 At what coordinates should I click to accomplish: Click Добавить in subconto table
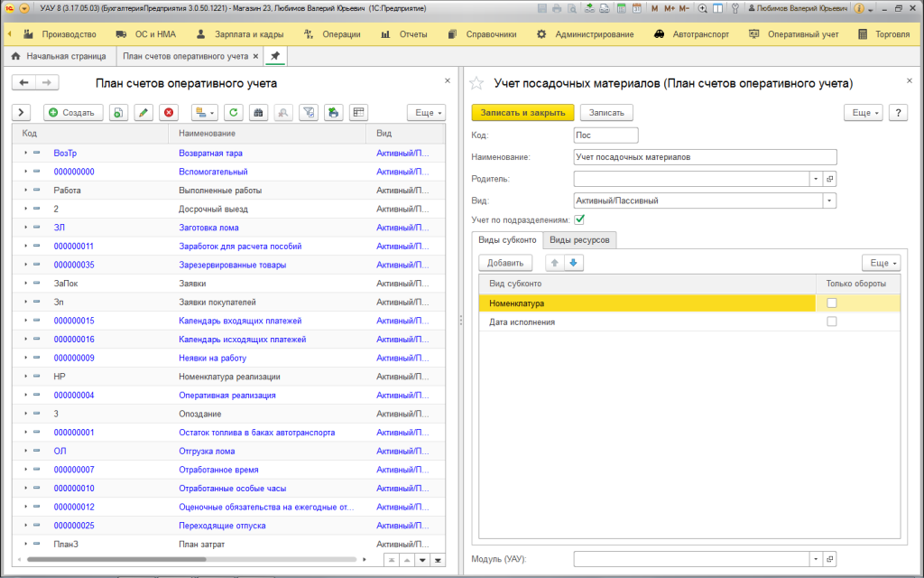coord(505,263)
